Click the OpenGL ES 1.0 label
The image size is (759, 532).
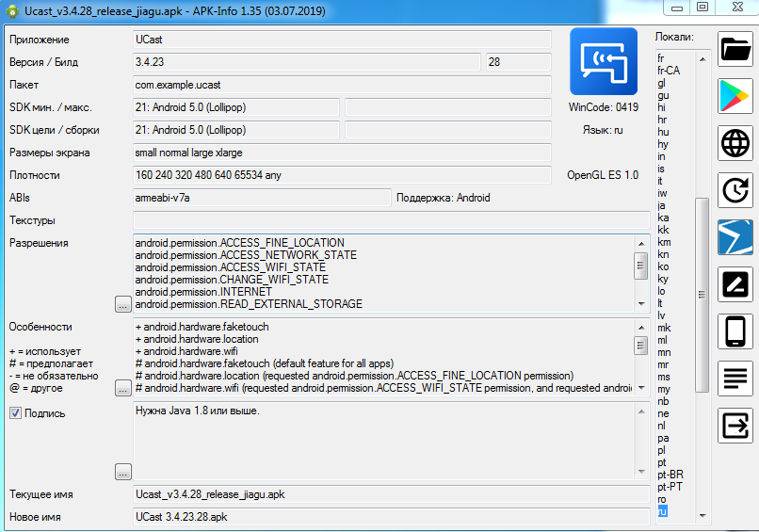click(x=603, y=175)
